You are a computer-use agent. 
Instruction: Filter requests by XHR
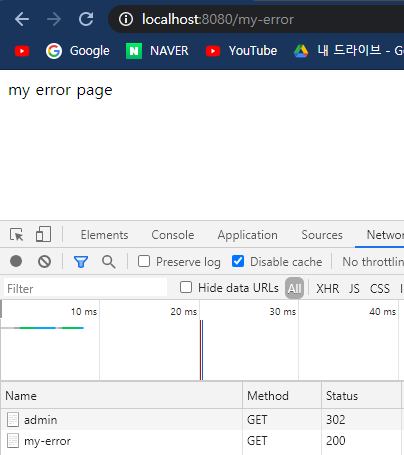327,288
